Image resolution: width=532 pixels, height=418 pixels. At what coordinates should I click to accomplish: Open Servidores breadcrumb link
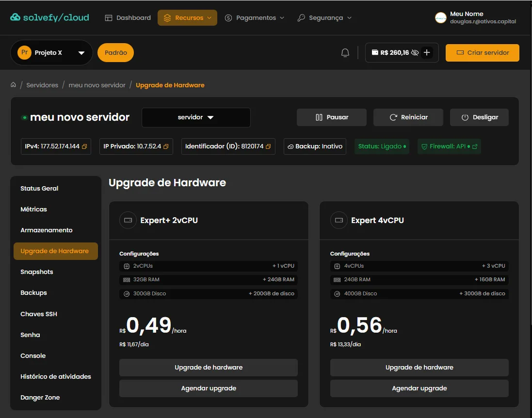pyautogui.click(x=42, y=85)
